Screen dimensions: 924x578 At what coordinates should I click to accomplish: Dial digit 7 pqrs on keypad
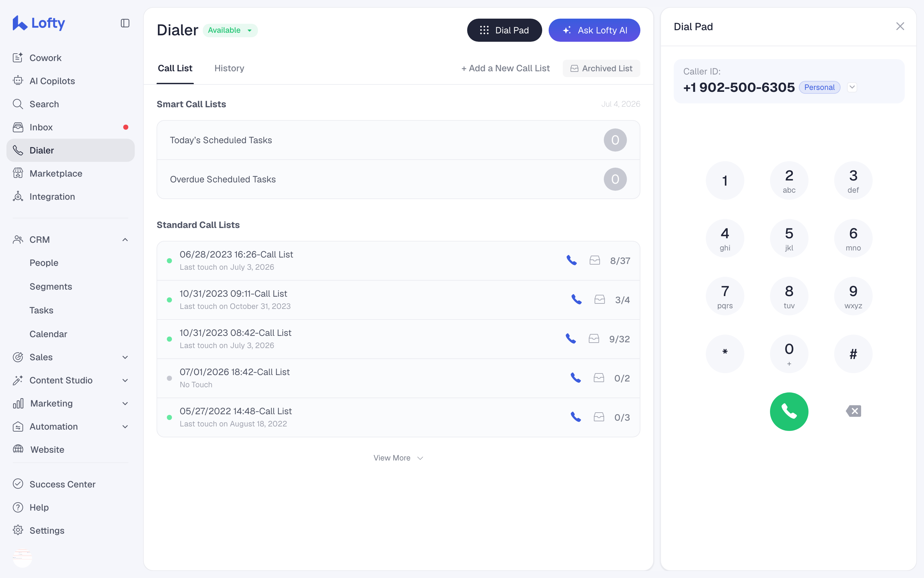[725, 296]
